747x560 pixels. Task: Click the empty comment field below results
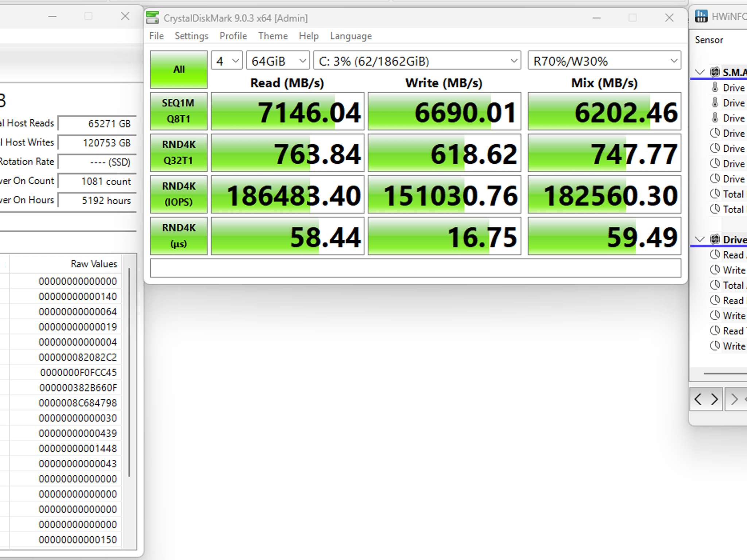[x=415, y=268]
